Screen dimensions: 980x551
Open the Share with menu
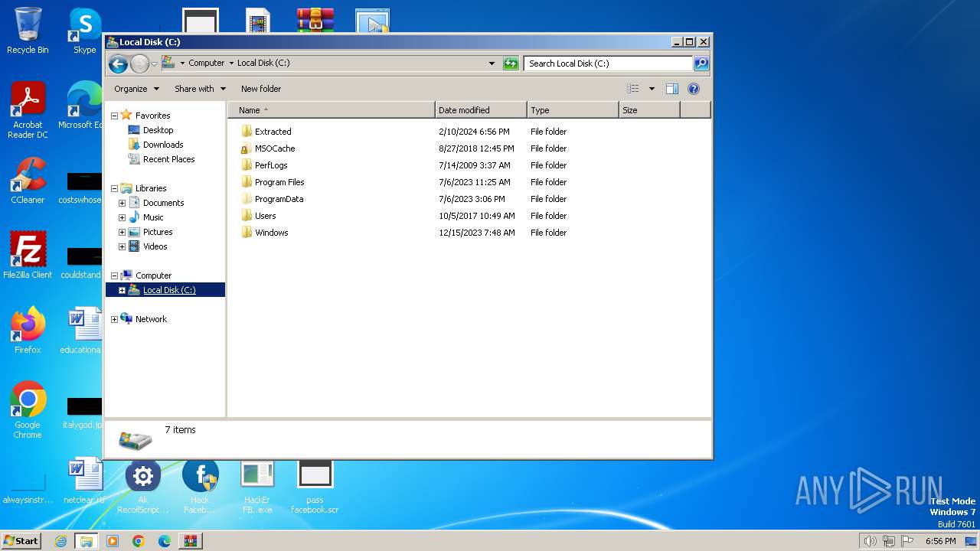point(200,89)
